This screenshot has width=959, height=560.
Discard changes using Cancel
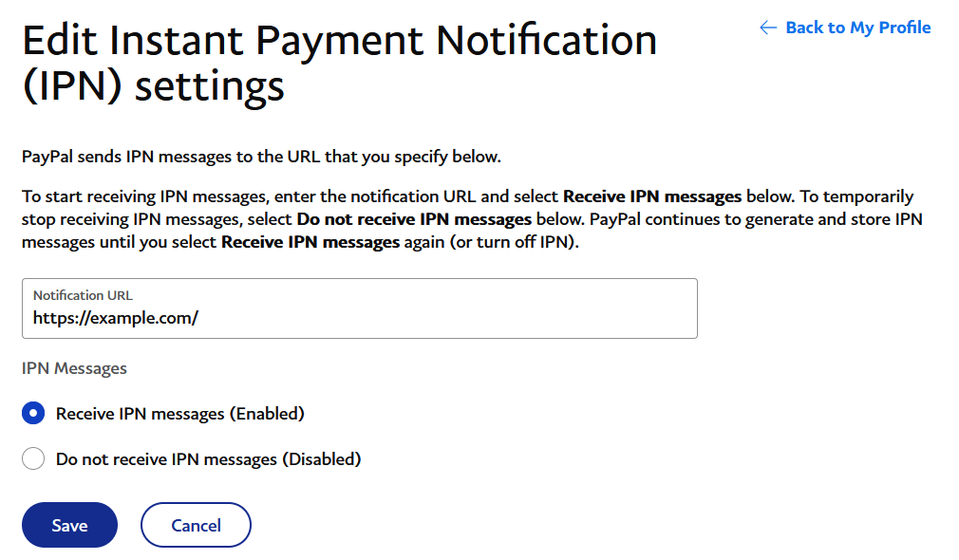click(196, 524)
